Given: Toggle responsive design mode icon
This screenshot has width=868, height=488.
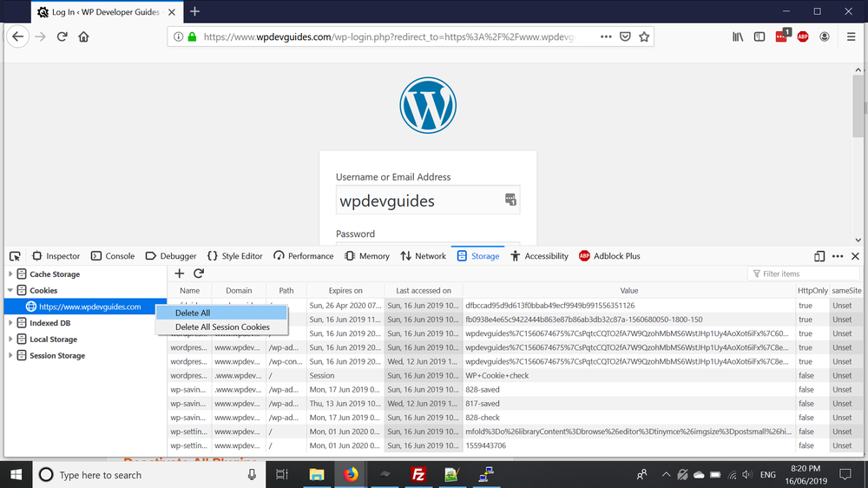Looking at the screenshot, I should pos(819,256).
